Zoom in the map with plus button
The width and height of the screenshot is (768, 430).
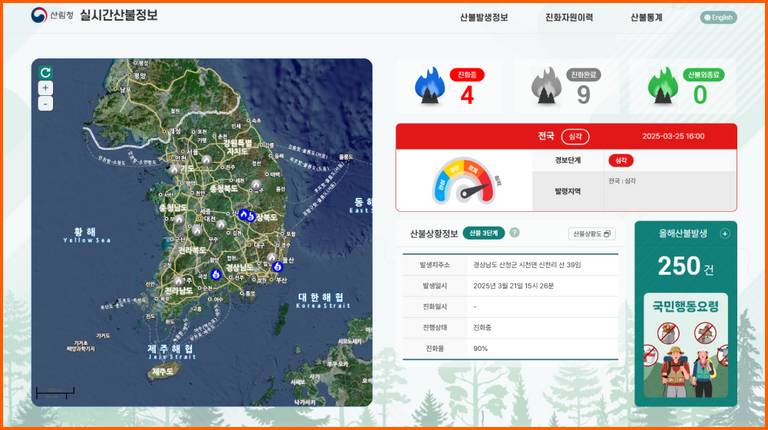coord(46,88)
